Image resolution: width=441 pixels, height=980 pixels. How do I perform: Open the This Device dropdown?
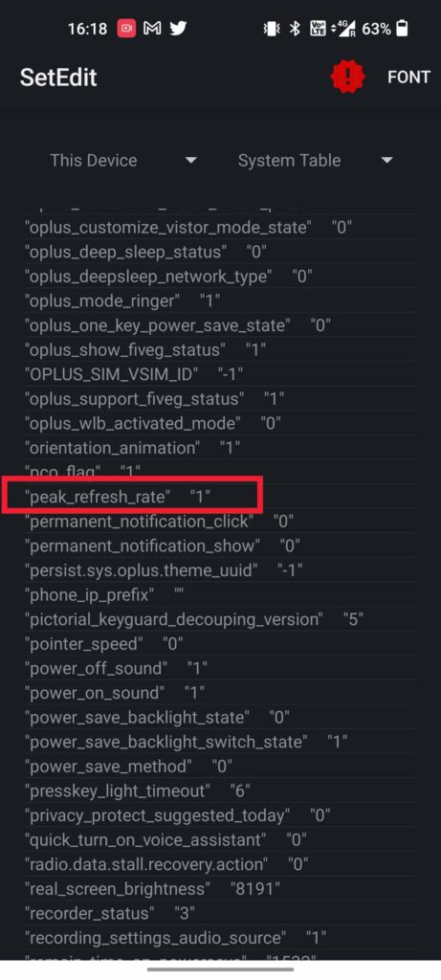(x=123, y=160)
